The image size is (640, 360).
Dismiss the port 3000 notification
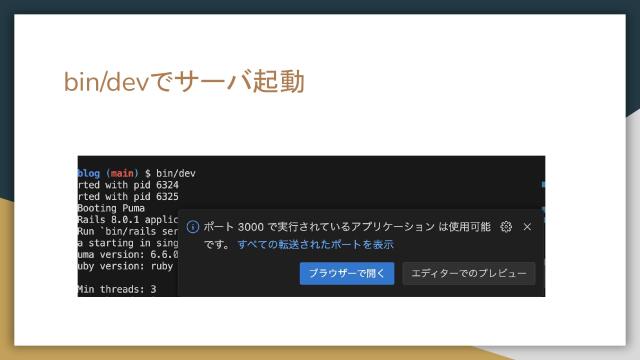click(527, 227)
